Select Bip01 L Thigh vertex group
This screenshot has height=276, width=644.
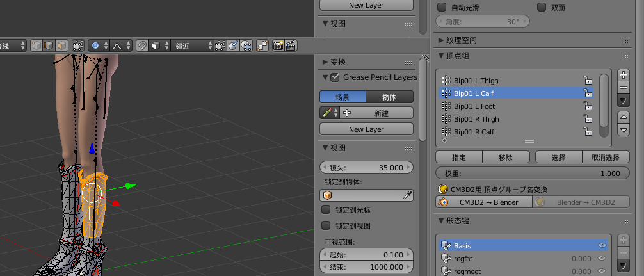pyautogui.click(x=516, y=81)
